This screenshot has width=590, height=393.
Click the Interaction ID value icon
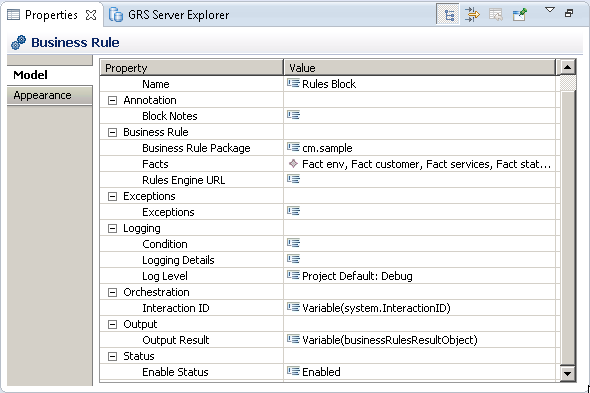point(293,307)
